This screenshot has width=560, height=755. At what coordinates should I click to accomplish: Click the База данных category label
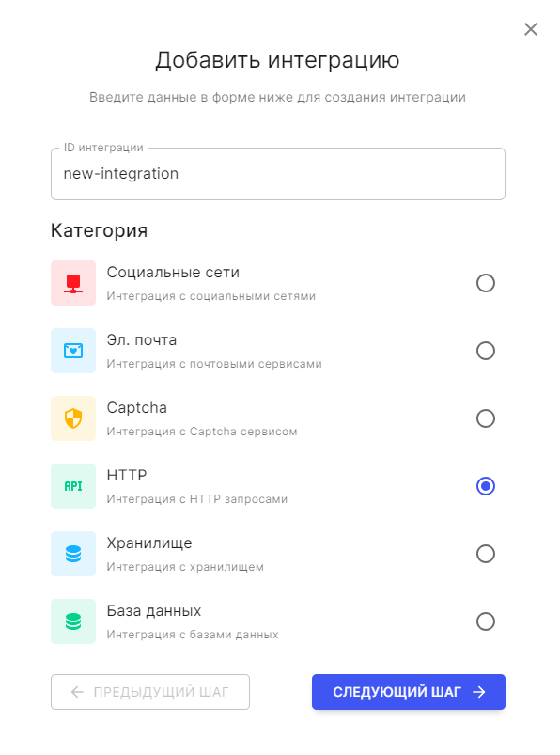pos(154,611)
